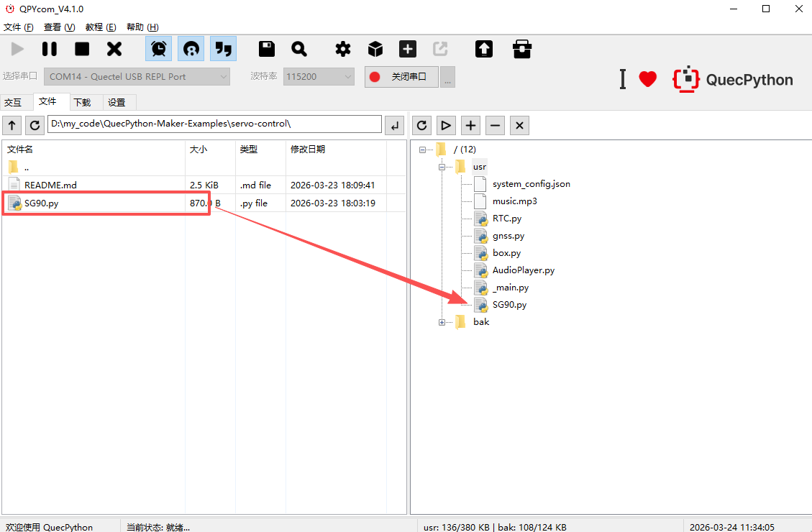Click the 关闭串口 button

point(401,76)
